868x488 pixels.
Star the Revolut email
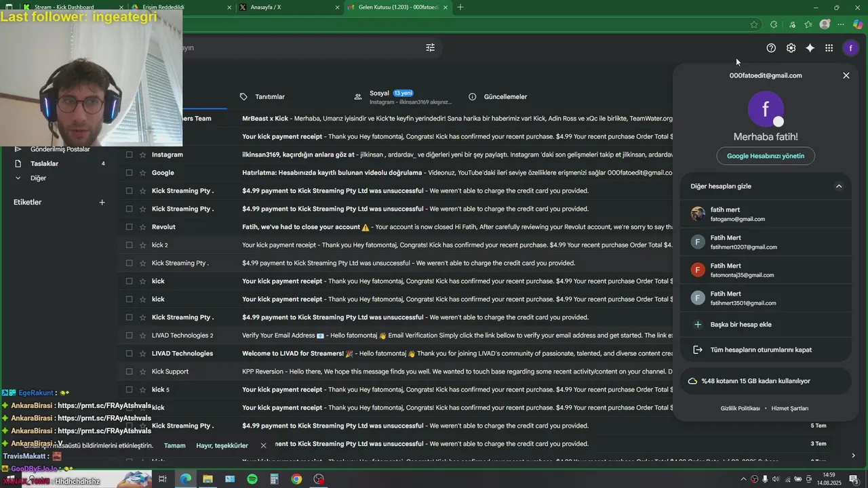coord(142,227)
